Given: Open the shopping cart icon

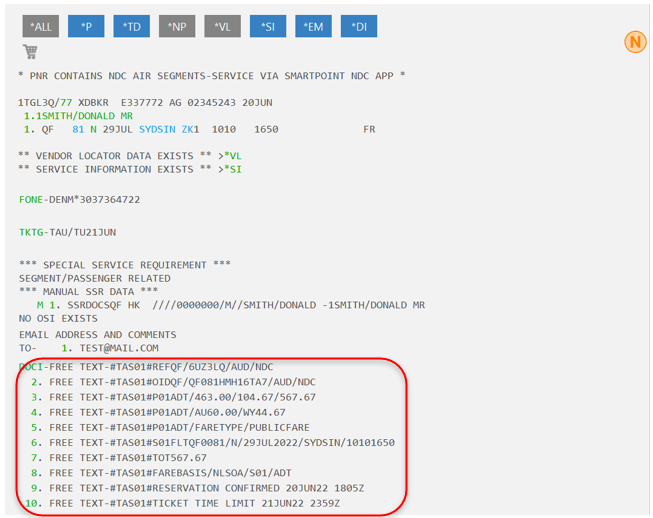Looking at the screenshot, I should [x=30, y=52].
